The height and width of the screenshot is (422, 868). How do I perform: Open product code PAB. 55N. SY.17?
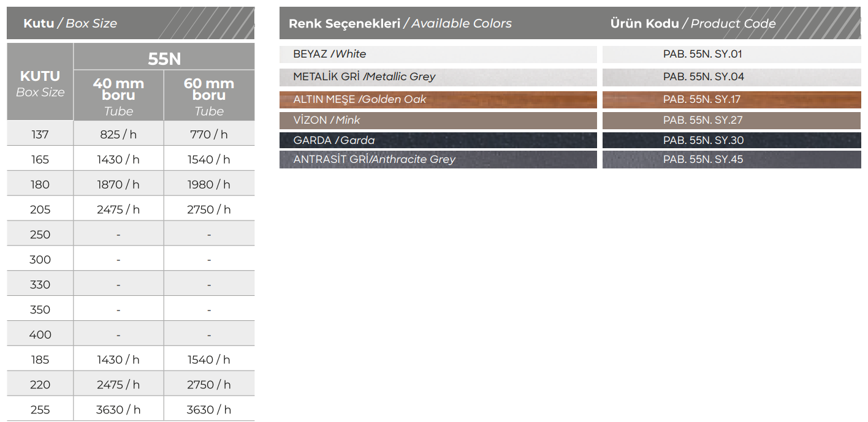pos(702,99)
